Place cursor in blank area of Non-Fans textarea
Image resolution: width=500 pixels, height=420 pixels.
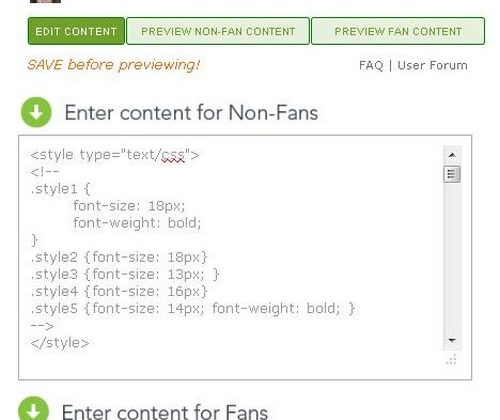(233, 363)
